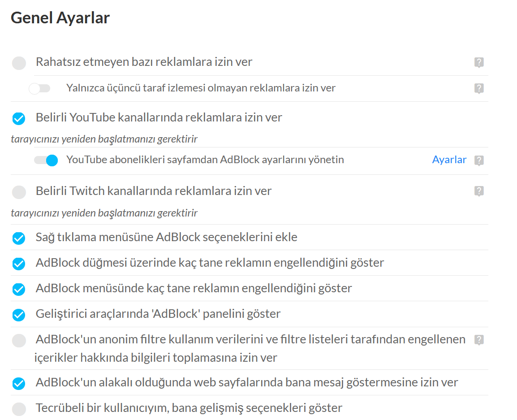Open help icon for Twitch kanallarında option
The width and height of the screenshot is (517, 420).
click(479, 191)
